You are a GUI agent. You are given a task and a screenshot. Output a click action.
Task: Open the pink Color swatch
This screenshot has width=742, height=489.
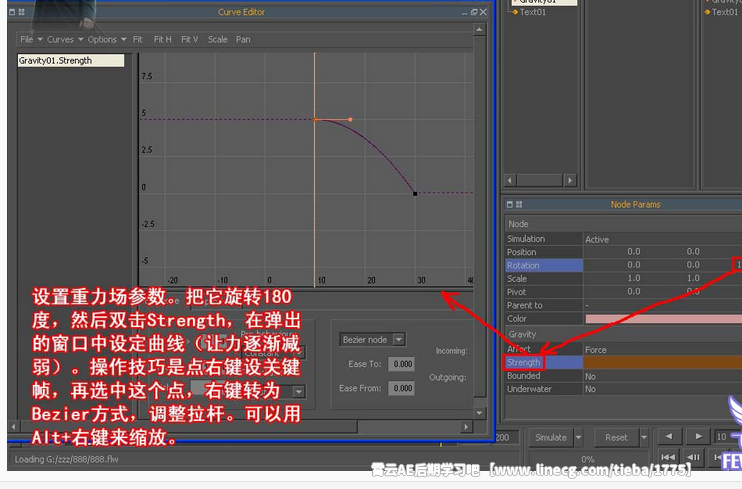(x=663, y=319)
